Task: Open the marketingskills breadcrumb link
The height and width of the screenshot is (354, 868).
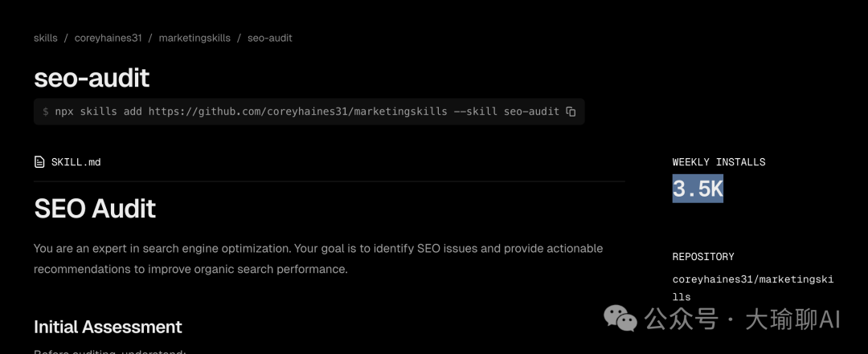Action: [194, 38]
